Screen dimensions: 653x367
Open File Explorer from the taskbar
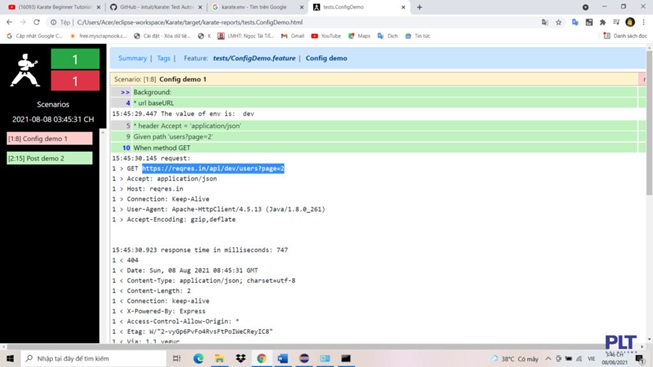click(219, 358)
